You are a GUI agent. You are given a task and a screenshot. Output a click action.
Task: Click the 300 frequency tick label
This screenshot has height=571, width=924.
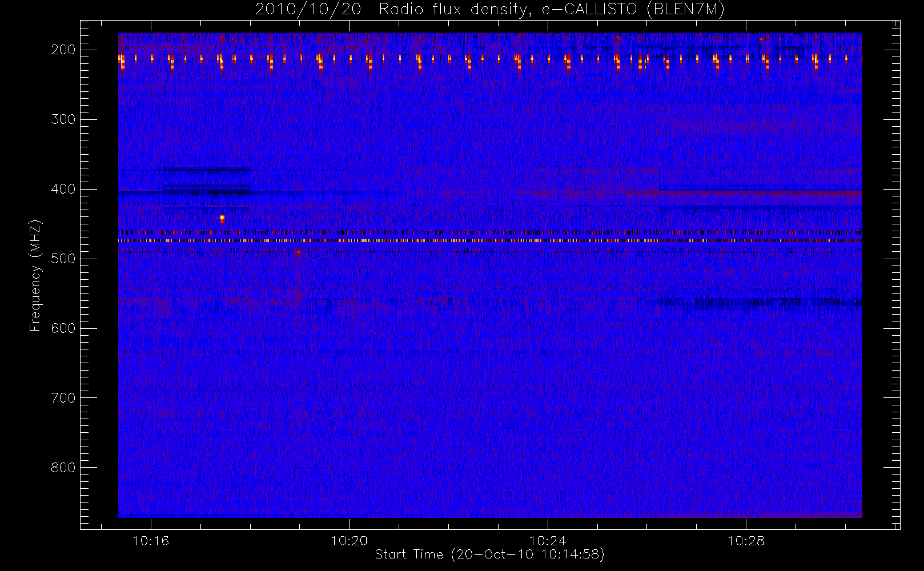pos(63,119)
